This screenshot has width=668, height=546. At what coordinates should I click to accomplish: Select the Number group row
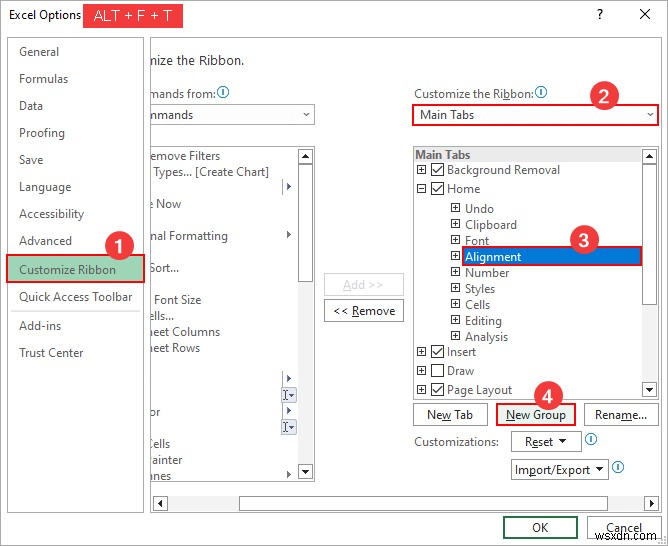pos(487,273)
